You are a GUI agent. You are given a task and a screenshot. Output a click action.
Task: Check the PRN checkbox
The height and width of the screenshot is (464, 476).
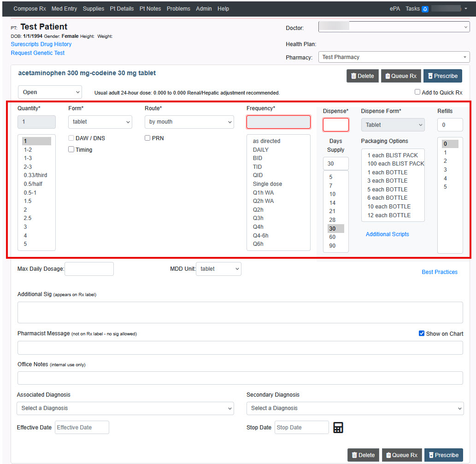[147, 138]
